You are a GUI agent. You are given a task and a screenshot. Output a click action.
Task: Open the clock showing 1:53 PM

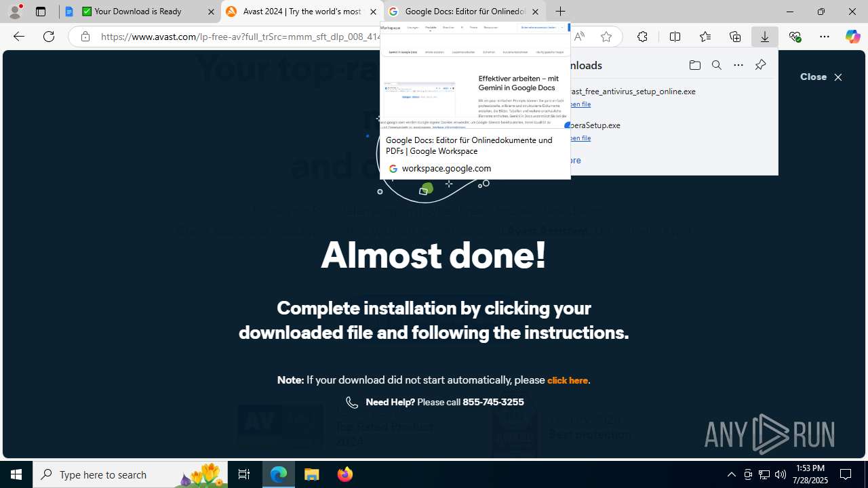[x=810, y=474]
